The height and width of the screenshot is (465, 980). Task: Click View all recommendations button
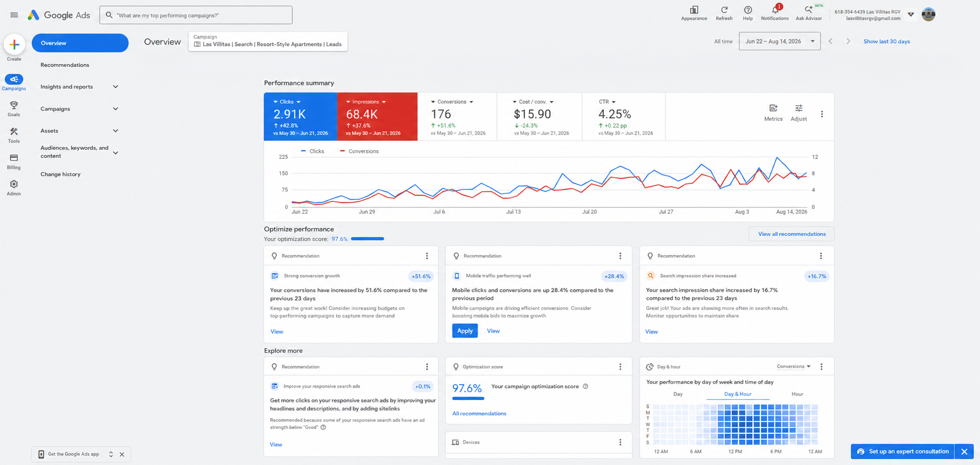792,234
